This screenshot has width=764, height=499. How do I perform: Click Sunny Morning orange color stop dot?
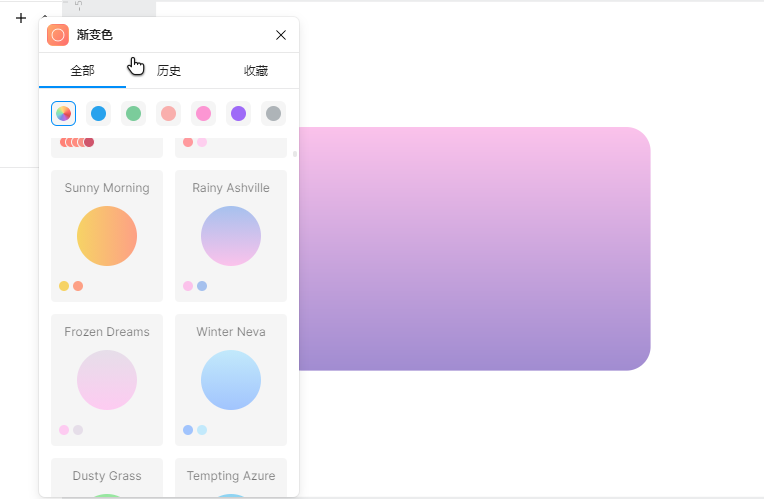[78, 286]
